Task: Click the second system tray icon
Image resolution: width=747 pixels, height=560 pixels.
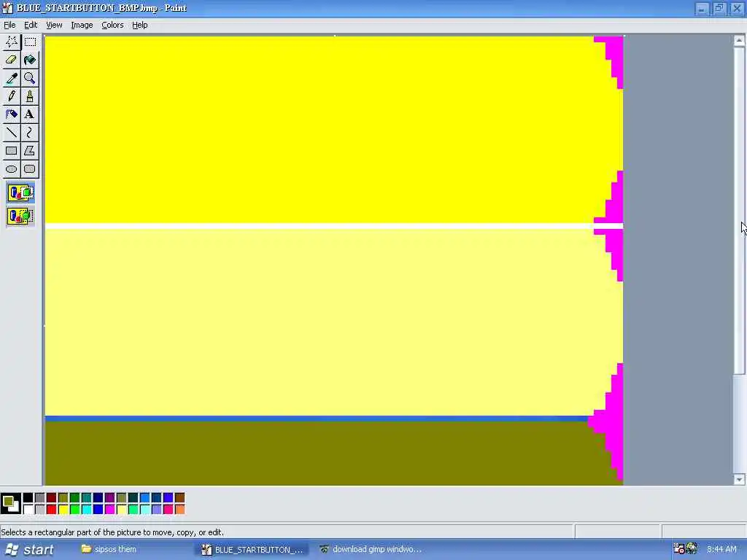Action: (692, 548)
